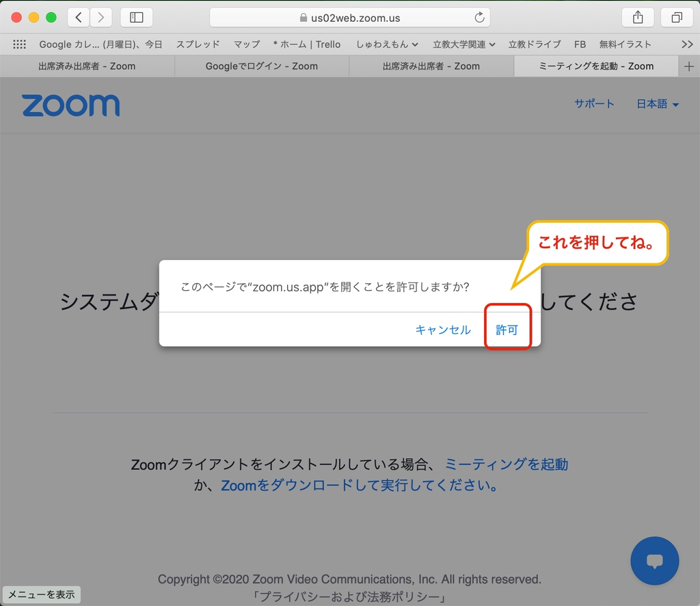The height and width of the screenshot is (606, 700).
Task: Reload the page with the refresh icon
Action: coord(479,17)
